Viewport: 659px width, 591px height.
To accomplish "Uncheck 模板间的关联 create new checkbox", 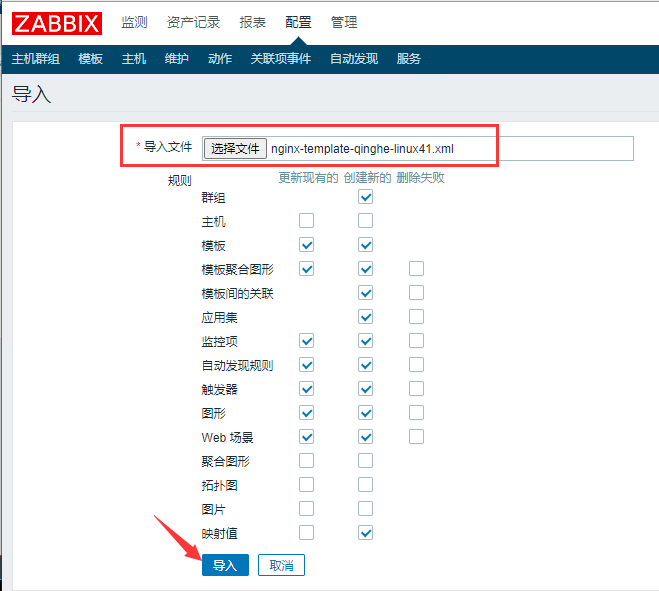I will click(x=365, y=293).
